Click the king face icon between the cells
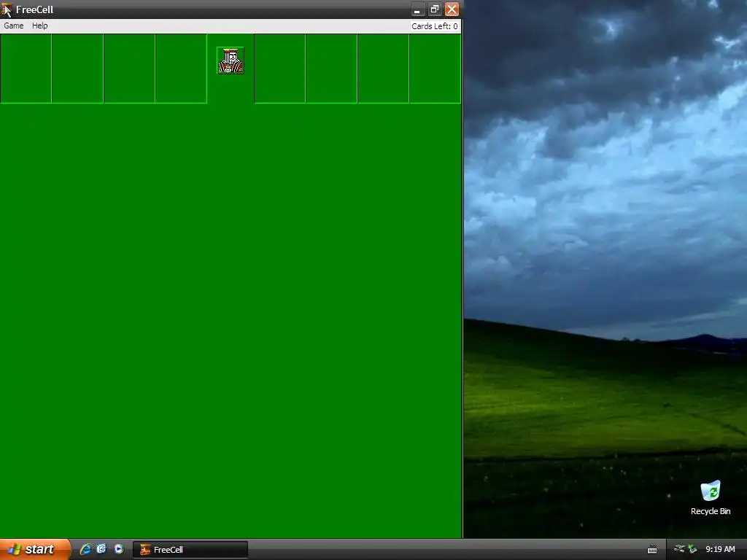Viewport: 747px width, 560px height. [x=231, y=61]
